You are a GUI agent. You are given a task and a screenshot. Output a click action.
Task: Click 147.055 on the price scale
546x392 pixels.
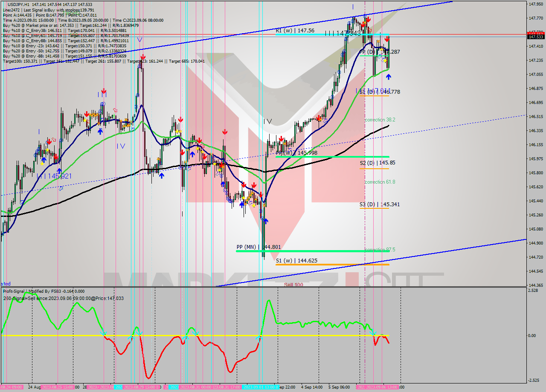point(536,75)
